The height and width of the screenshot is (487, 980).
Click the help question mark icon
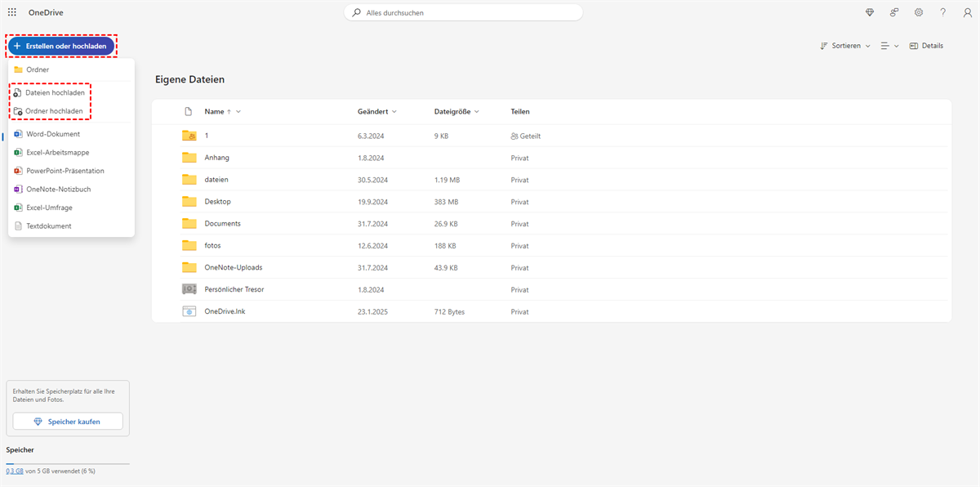943,12
